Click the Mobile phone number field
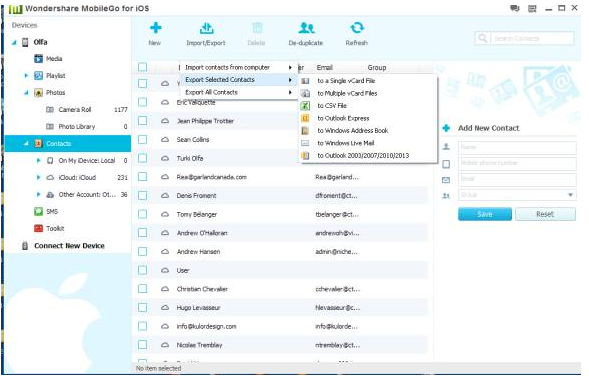The height and width of the screenshot is (376, 589). click(517, 163)
